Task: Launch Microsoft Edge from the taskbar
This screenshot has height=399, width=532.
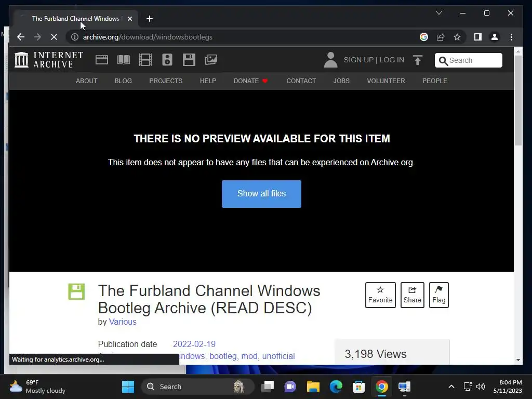Action: point(336,387)
